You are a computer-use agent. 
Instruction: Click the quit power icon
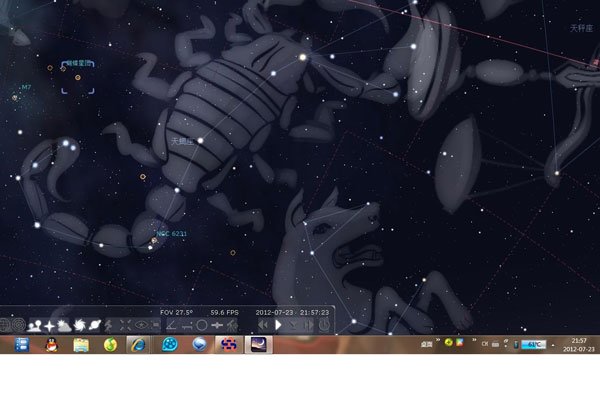324,325
